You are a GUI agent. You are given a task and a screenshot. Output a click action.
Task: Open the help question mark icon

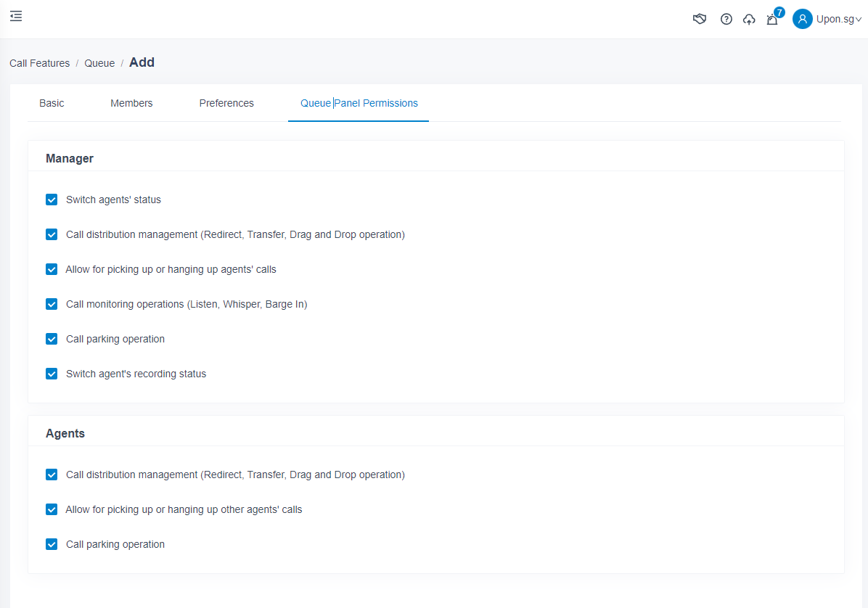tap(726, 20)
